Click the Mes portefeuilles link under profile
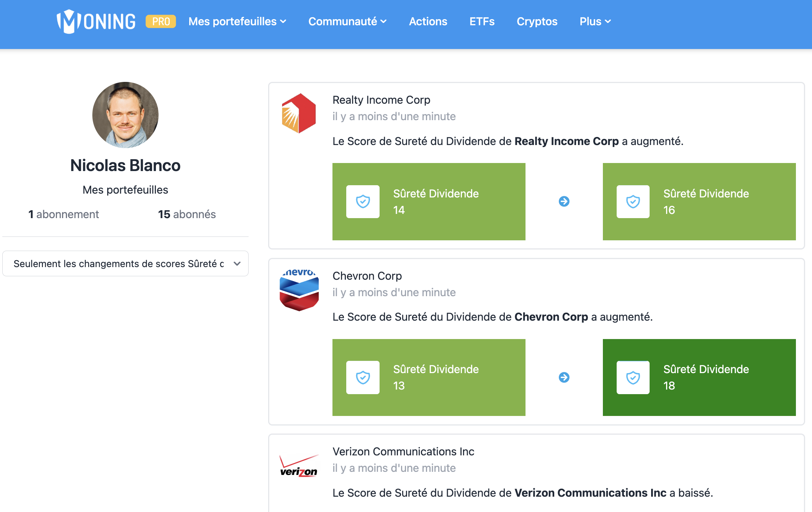Viewport: 812px width, 512px height. tap(125, 190)
